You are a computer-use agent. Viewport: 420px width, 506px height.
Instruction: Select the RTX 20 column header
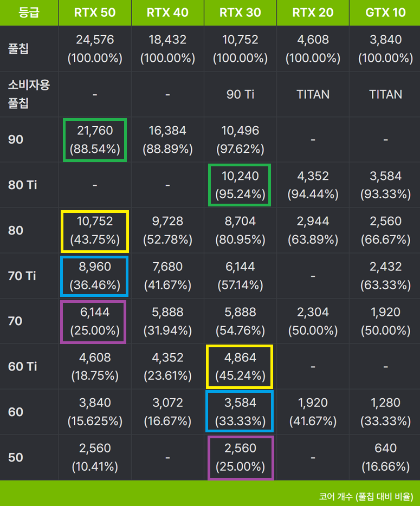point(313,12)
